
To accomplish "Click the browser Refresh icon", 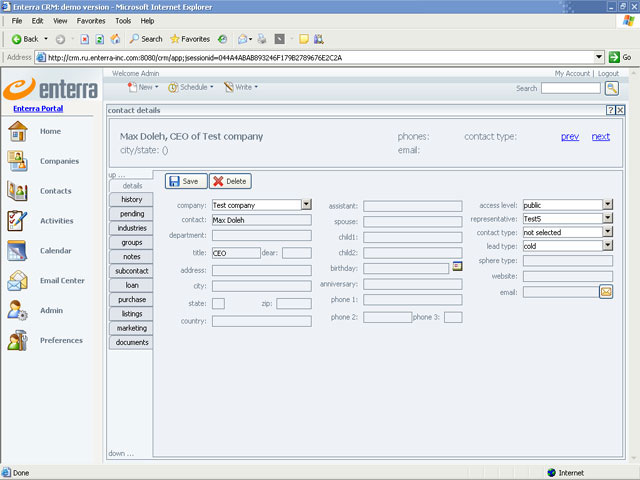I will [x=100, y=39].
